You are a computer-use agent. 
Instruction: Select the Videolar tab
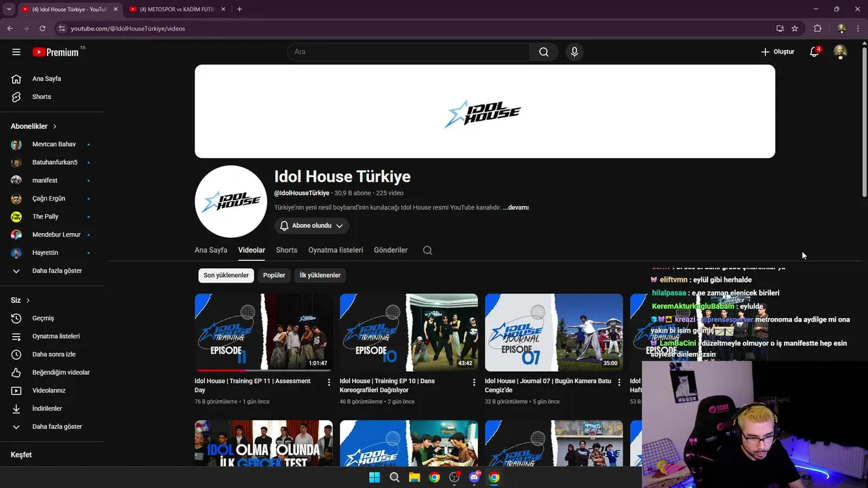[x=252, y=250]
